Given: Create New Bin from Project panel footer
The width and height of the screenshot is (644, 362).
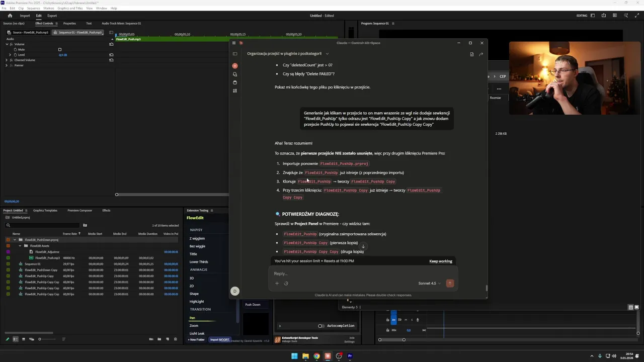Looking at the screenshot, I should click(x=159, y=339).
